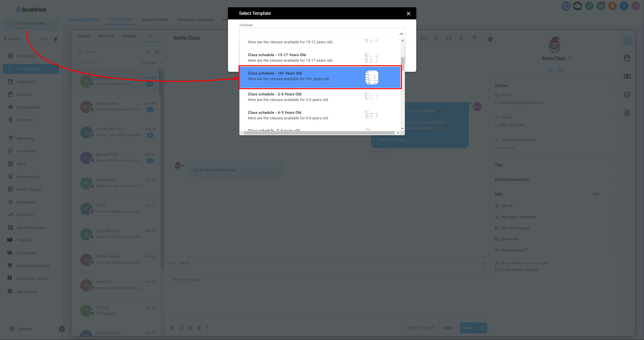Expand the Active Automations section
The image size is (644, 340).
click(x=612, y=180)
